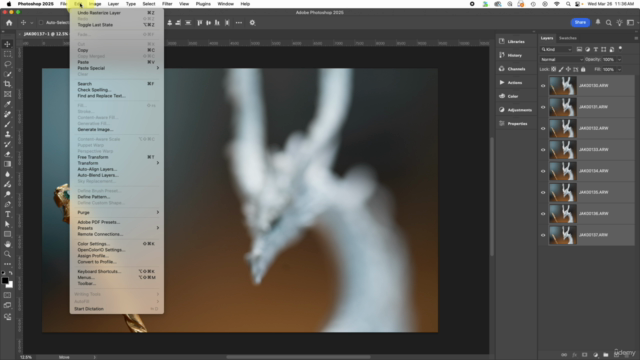This screenshot has width=640, height=360.
Task: Open the Photoshop search magnifier icon
Action: point(609,23)
